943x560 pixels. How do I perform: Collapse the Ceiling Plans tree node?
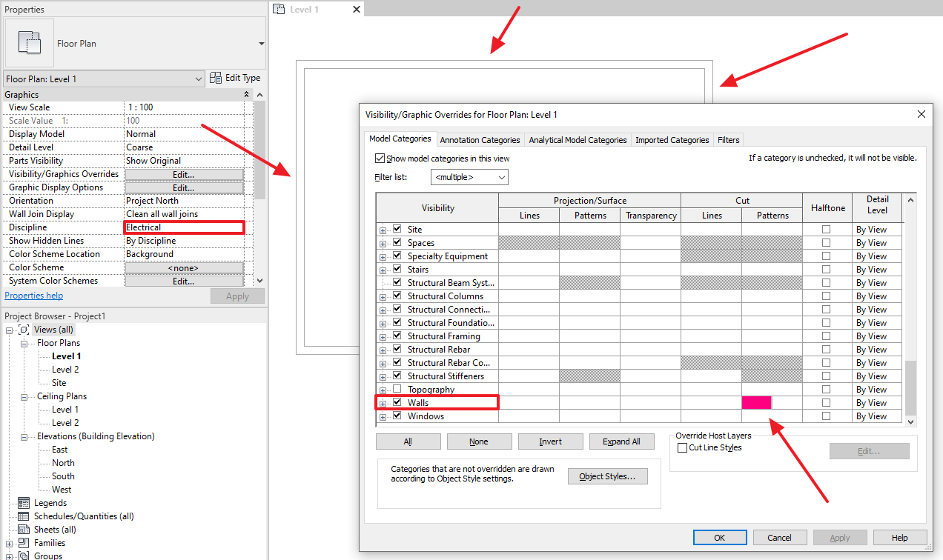pos(24,396)
